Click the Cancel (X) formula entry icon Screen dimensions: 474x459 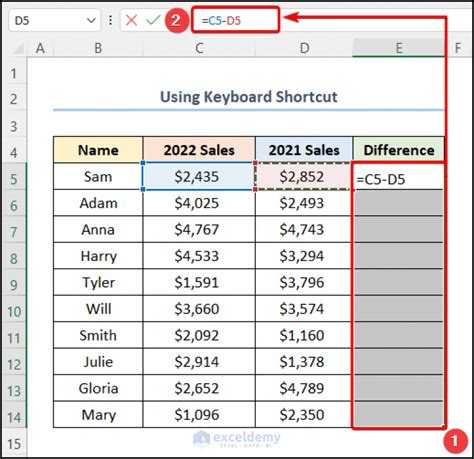131,20
